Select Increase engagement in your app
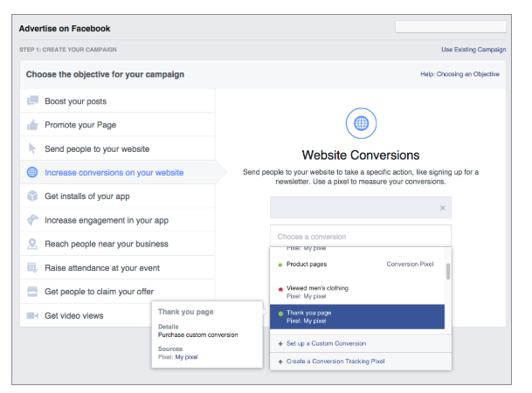The width and height of the screenshot is (532, 393). tap(117, 220)
